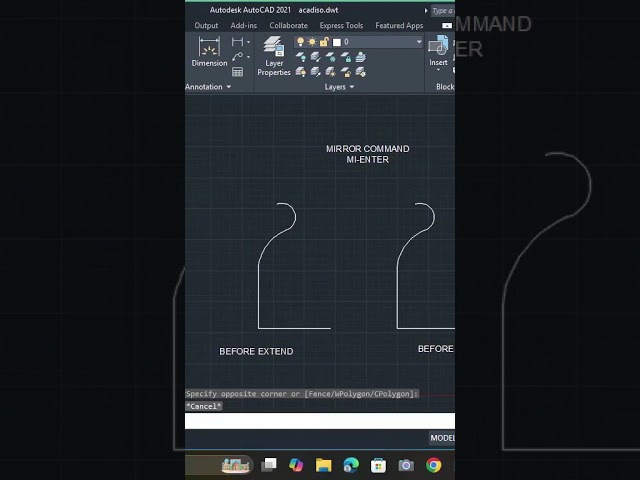Select the Dimension tool
The height and width of the screenshot is (480, 640).
209,51
